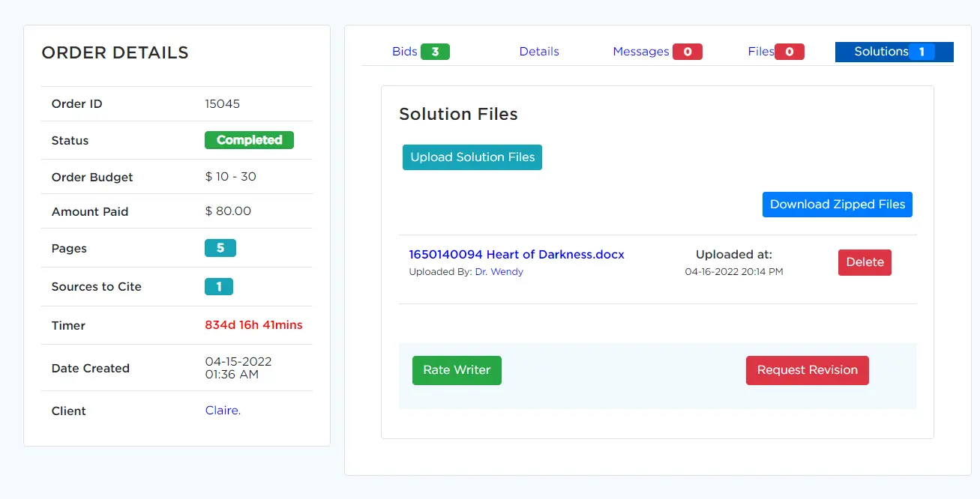Delete the Heart of Darkness file
980x499 pixels.
coord(865,262)
